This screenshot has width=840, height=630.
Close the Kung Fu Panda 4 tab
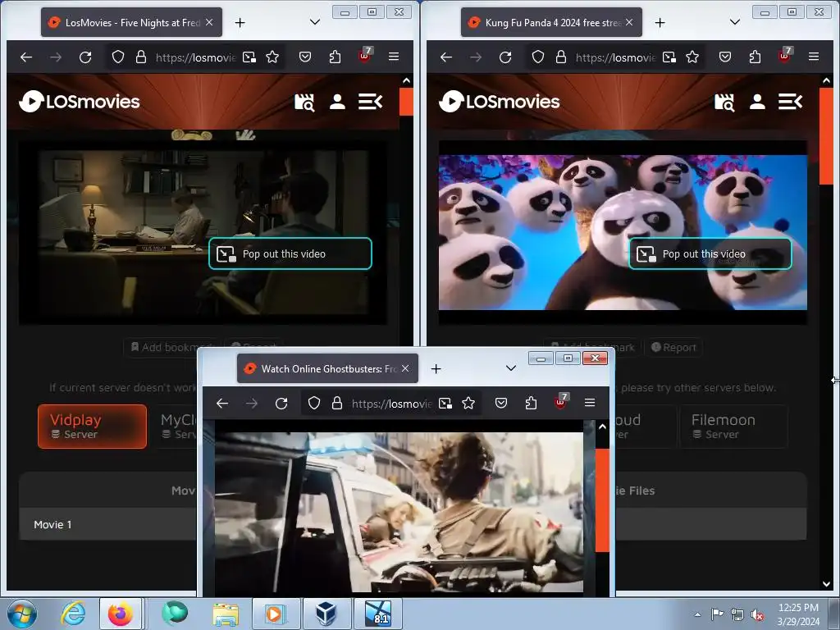[x=629, y=22]
